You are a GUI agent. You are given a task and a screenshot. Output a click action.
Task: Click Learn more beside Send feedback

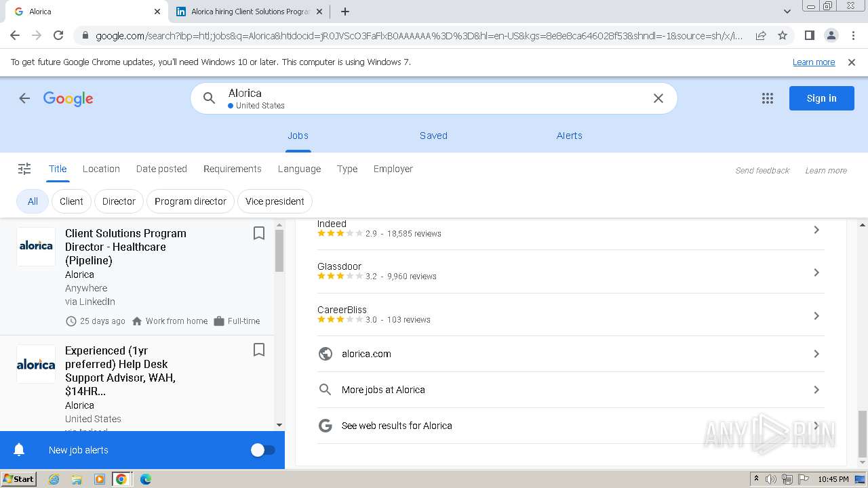coord(826,170)
